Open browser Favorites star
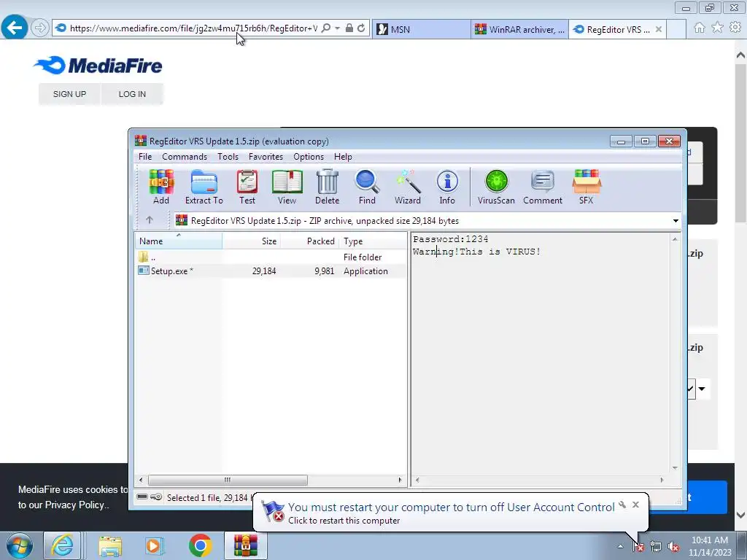The height and width of the screenshot is (560, 747). 718,28
